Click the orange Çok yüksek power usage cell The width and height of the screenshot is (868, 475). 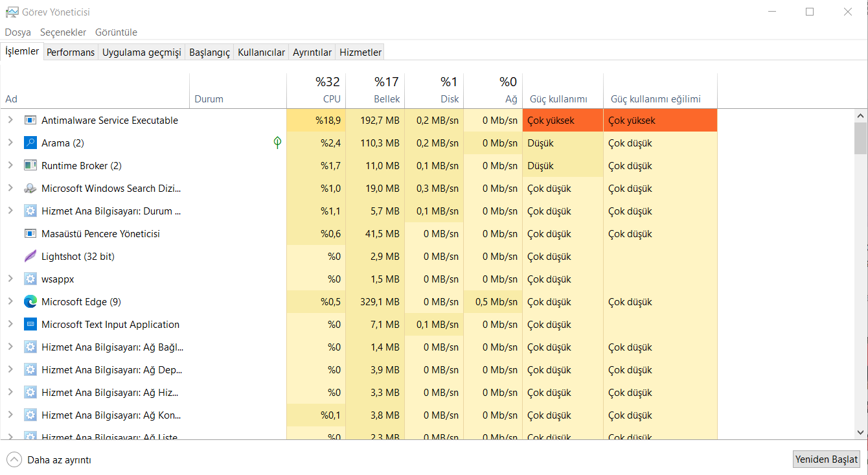pyautogui.click(x=563, y=121)
